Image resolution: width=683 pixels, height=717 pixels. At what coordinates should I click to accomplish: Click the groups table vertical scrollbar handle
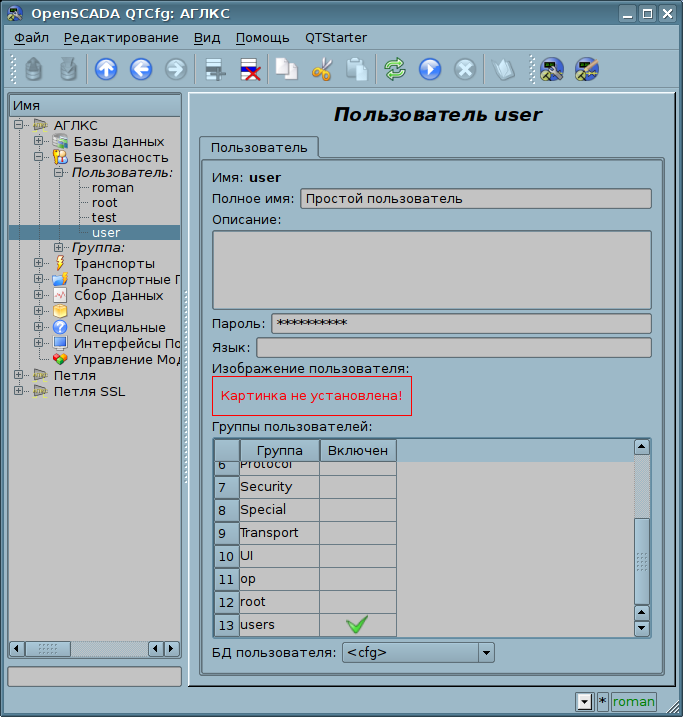(642, 561)
